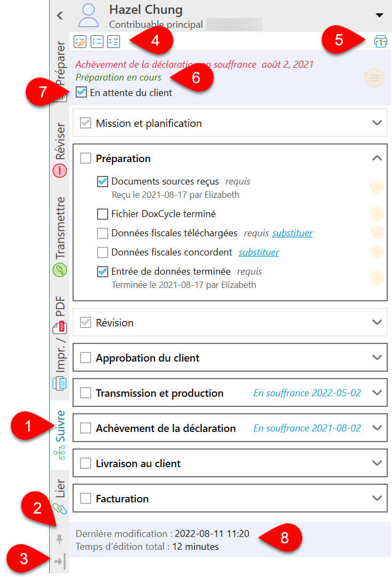392x577 pixels.
Task: Open the dropdown arrow beside Hazel Chung
Action: click(379, 15)
